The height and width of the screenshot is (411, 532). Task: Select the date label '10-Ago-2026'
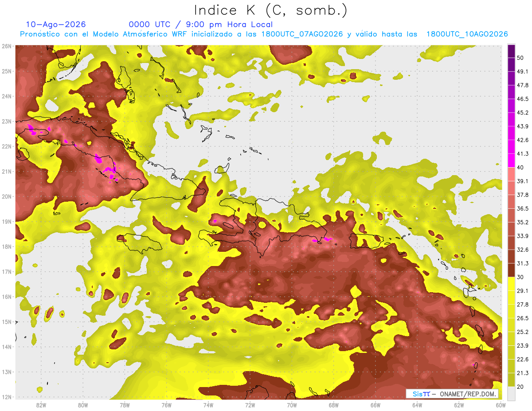56,24
